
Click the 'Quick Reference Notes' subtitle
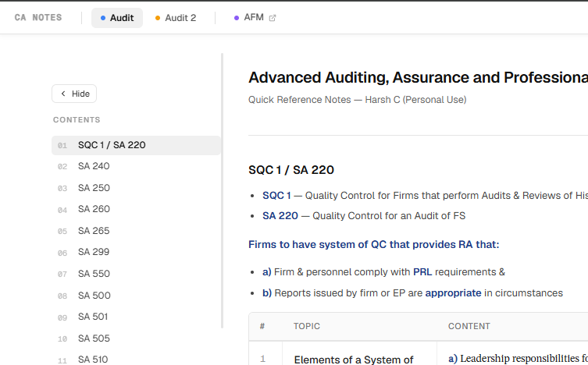(358, 100)
